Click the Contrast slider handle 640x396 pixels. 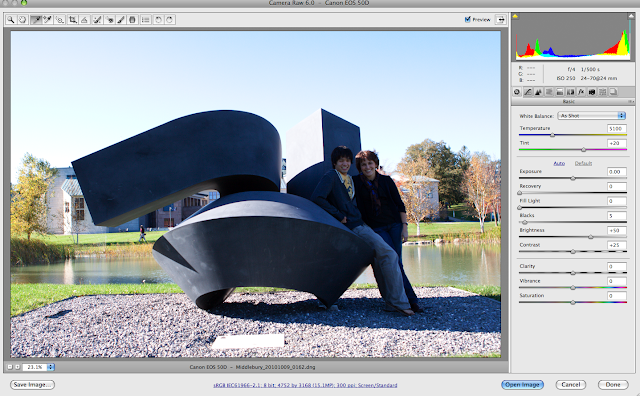tap(573, 252)
